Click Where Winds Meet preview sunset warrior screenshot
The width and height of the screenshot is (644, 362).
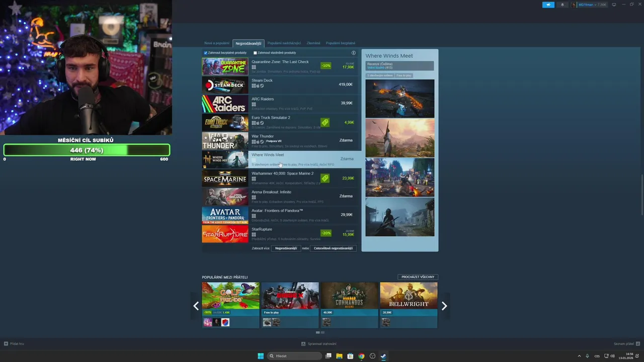click(x=400, y=138)
